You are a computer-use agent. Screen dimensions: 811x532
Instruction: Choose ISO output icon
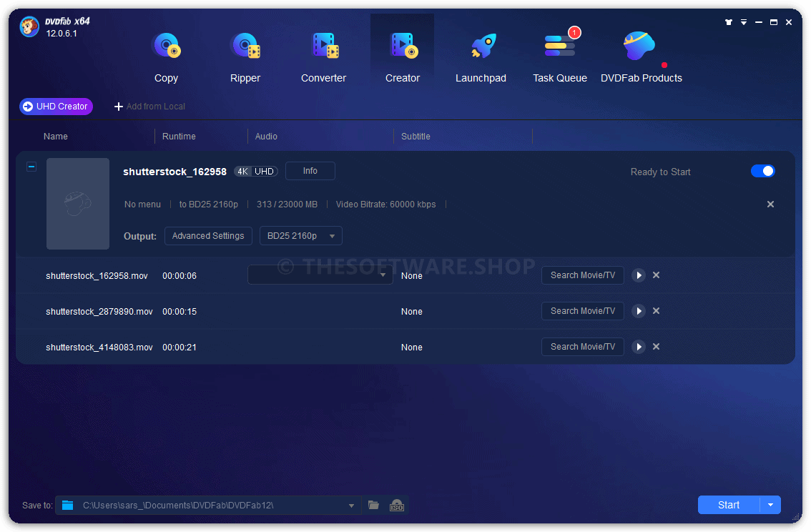[397, 505]
